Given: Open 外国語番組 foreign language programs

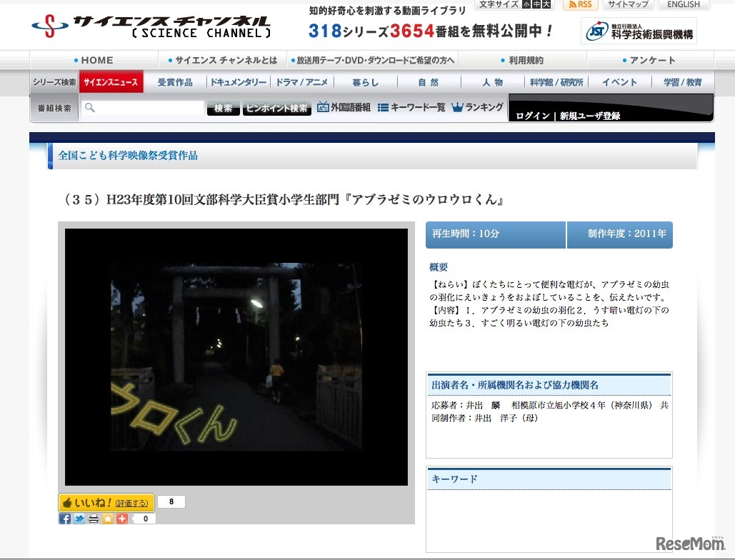Looking at the screenshot, I should pyautogui.click(x=344, y=107).
